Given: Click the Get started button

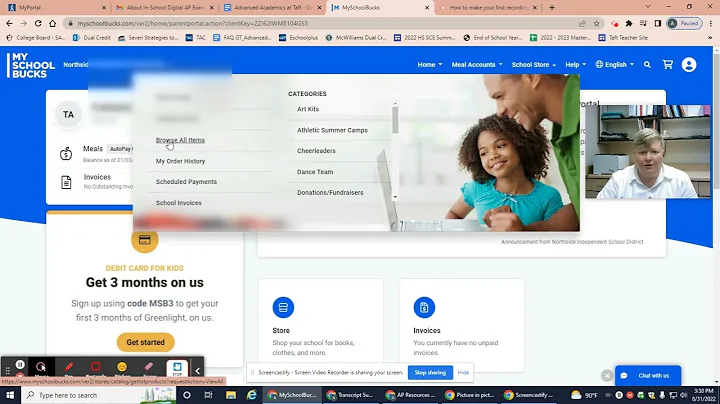Looking at the screenshot, I should click(145, 342).
